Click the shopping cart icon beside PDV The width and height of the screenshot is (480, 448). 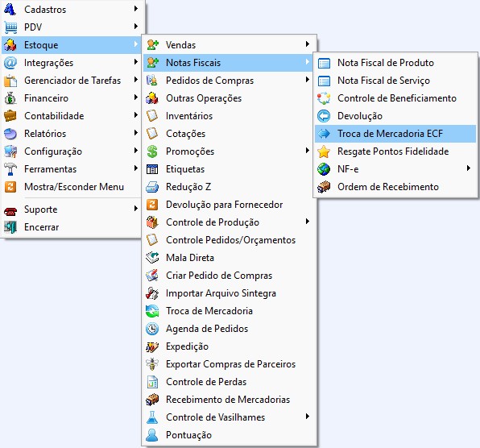coord(10,27)
